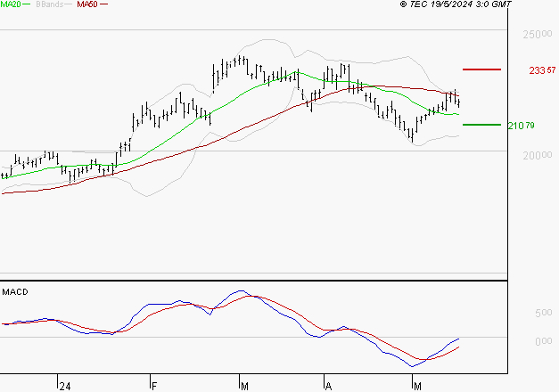Click the MACD panel label
559x392 pixels.
click(15, 292)
